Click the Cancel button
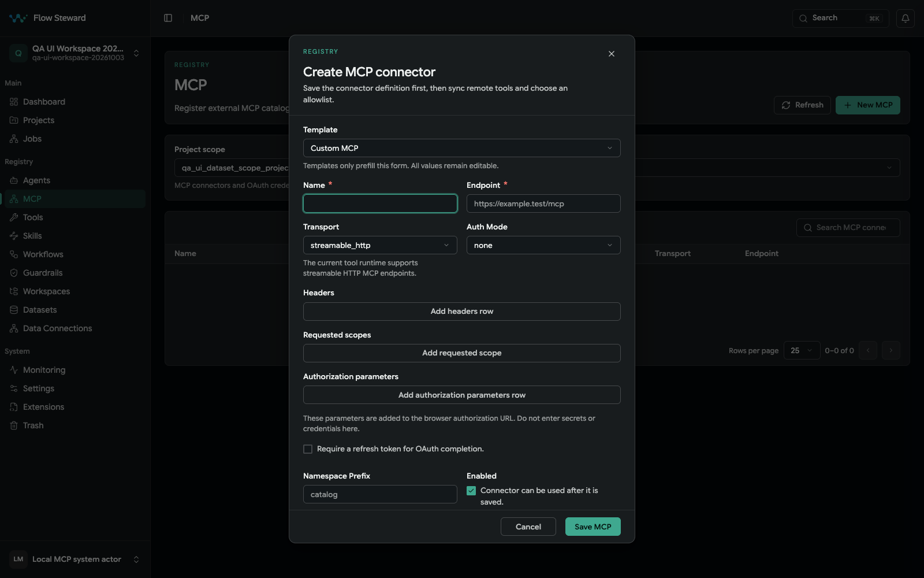924x578 pixels. pos(528,527)
